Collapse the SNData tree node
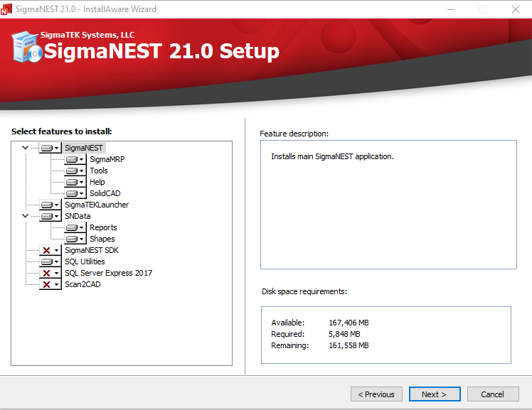Viewport: 532px width, 410px height. (x=25, y=216)
